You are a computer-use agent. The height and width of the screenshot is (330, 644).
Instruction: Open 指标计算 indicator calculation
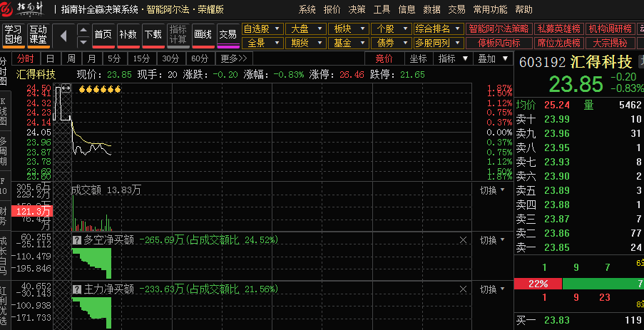coord(178,35)
